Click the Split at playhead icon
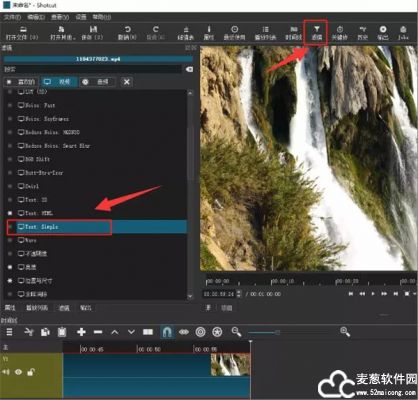418x400 pixels. [x=148, y=332]
